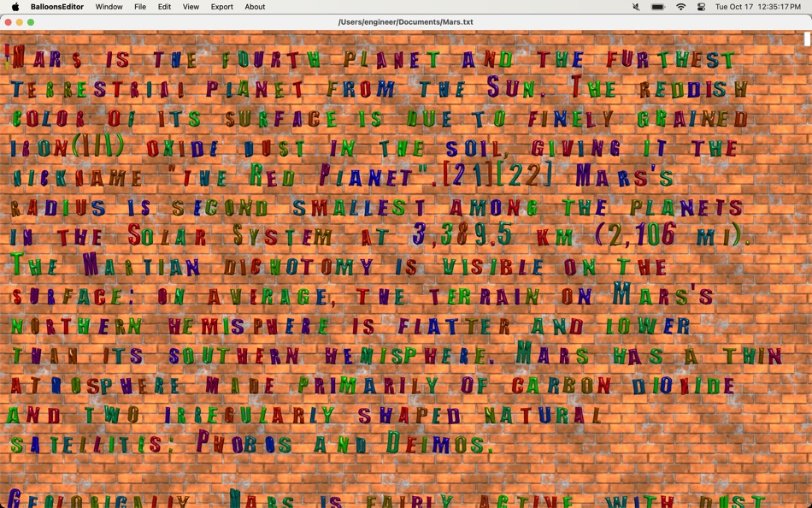This screenshot has width=812, height=508.
Task: Click the word "RADIUS"
Action: point(58,207)
